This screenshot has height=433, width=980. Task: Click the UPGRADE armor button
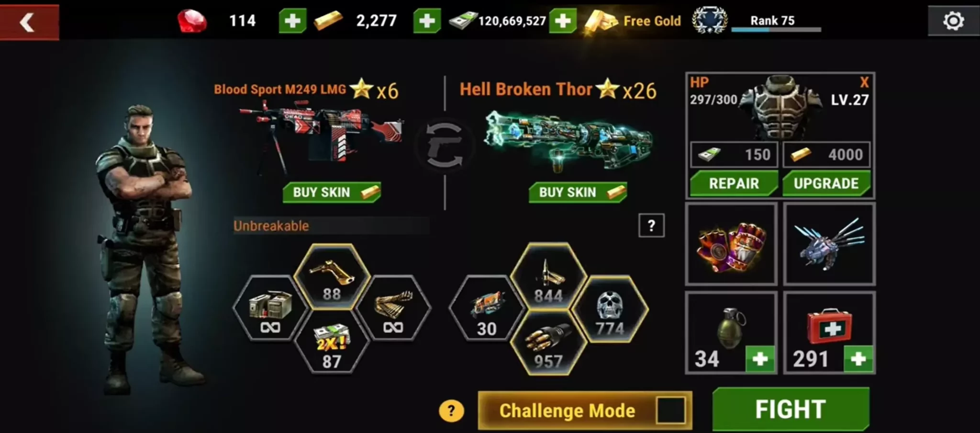click(x=826, y=183)
